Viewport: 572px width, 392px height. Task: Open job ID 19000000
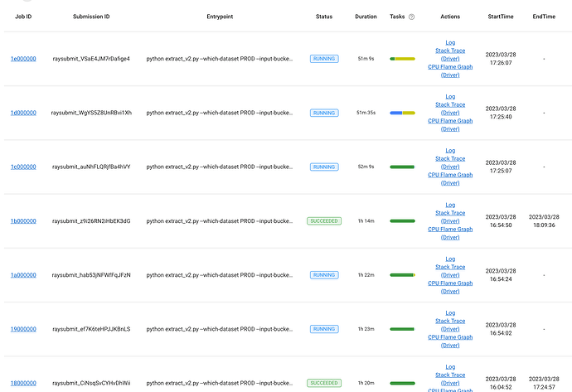coord(23,329)
